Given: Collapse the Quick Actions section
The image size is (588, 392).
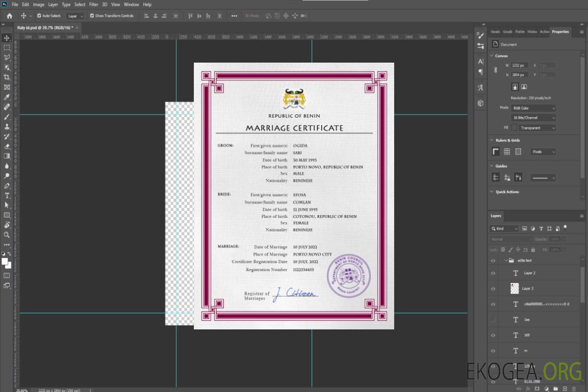Looking at the screenshot, I should 492,192.
